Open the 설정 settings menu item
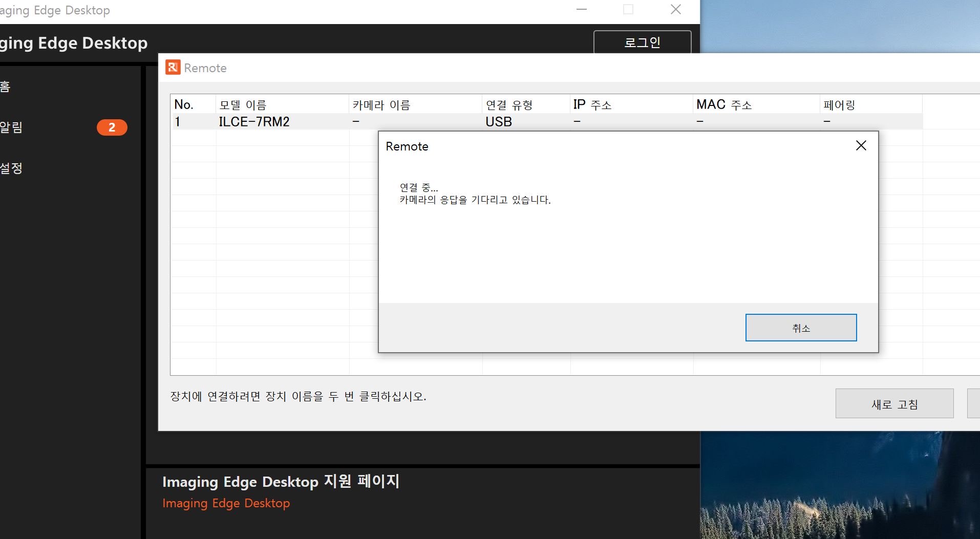 click(x=11, y=168)
